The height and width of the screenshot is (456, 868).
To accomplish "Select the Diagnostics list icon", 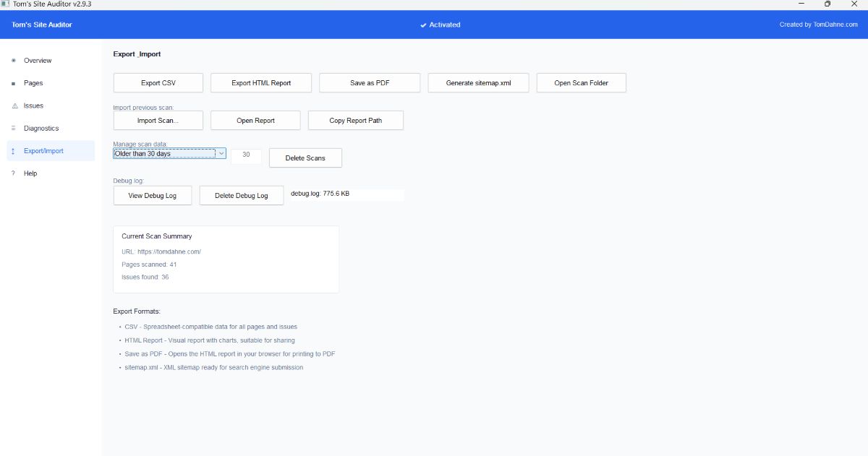I will (x=12, y=128).
